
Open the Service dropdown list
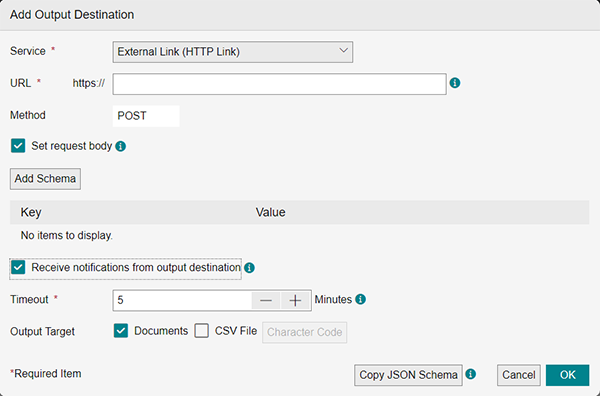pyautogui.click(x=233, y=52)
